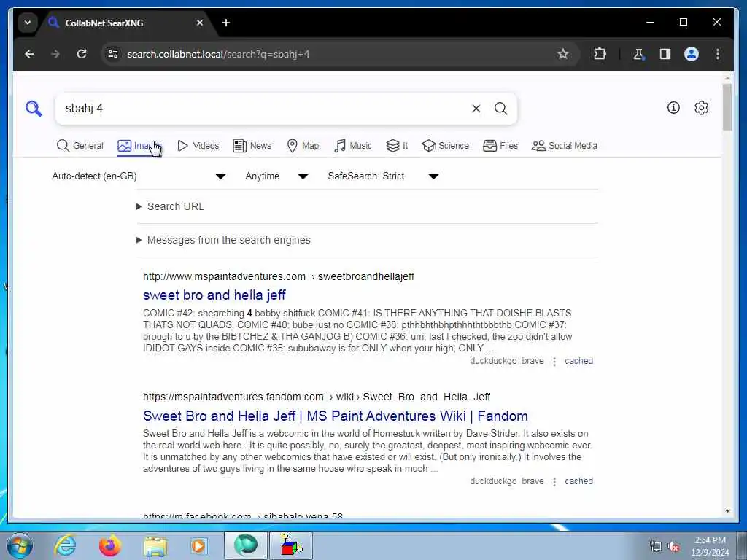The width and height of the screenshot is (747, 560).
Task: Switch to the Videos tab
Action: [x=198, y=146]
